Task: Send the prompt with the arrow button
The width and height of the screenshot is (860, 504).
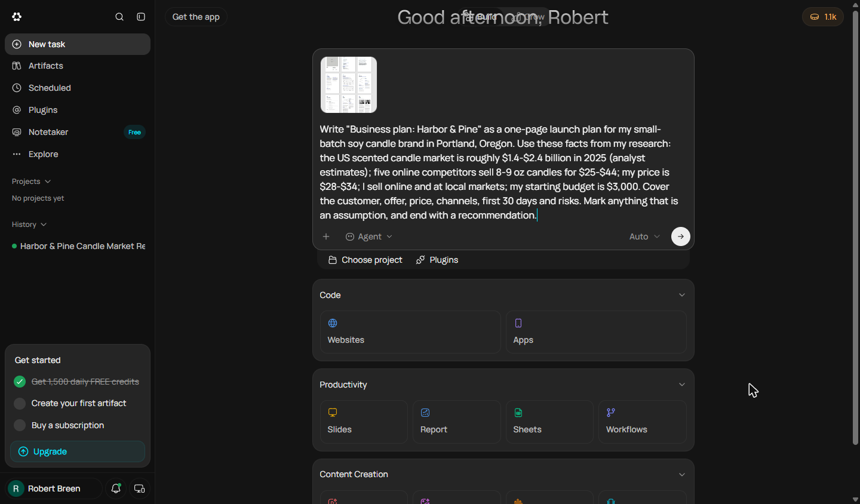Action: tap(681, 236)
